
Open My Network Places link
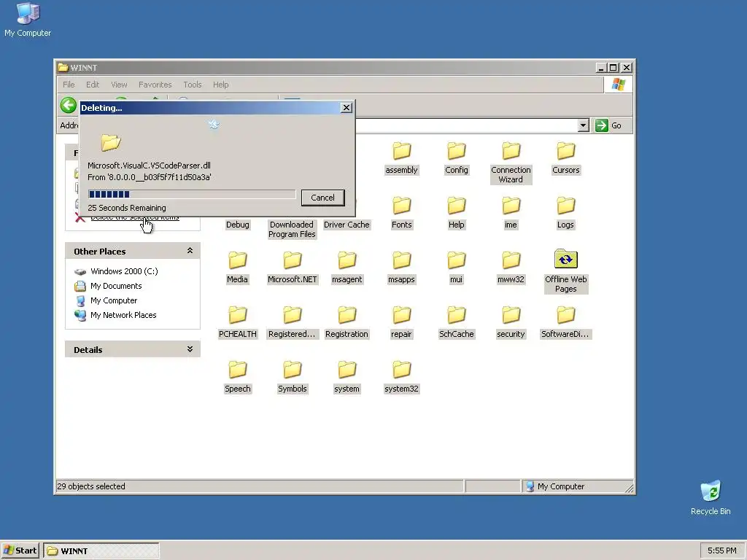pyautogui.click(x=123, y=315)
